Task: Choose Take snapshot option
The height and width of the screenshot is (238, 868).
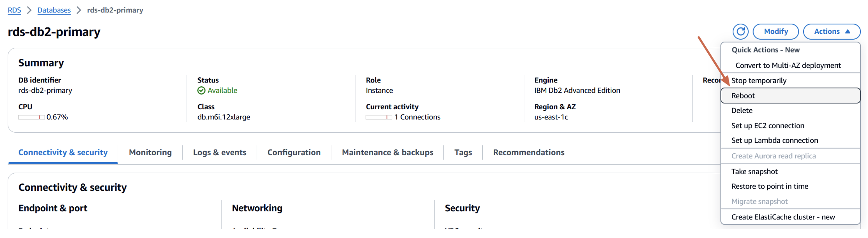Action: [x=754, y=172]
